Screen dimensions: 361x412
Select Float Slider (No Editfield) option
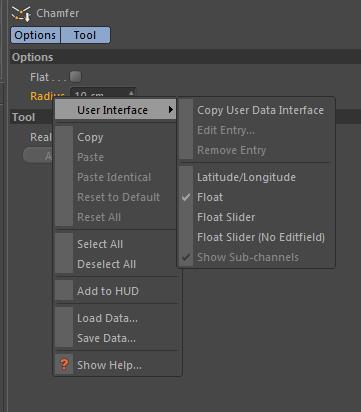[256, 237]
